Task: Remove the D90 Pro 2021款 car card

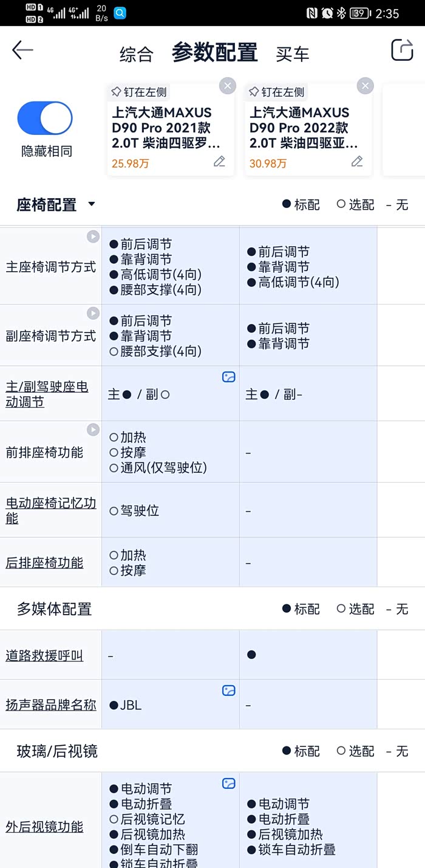Action: (228, 86)
